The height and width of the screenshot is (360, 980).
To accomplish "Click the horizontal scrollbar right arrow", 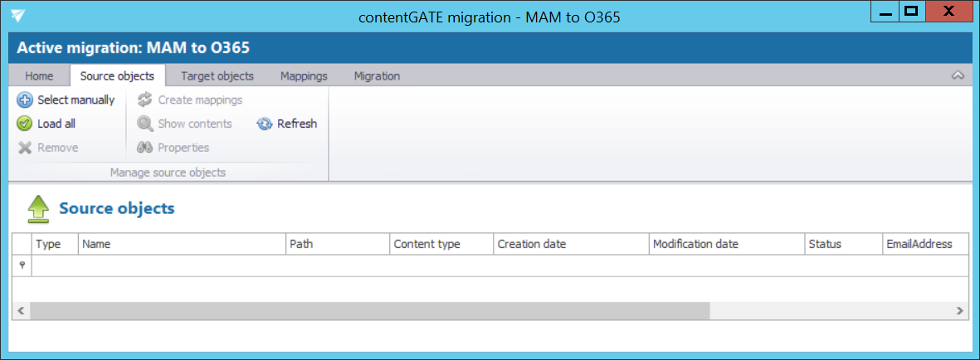I will [x=959, y=310].
